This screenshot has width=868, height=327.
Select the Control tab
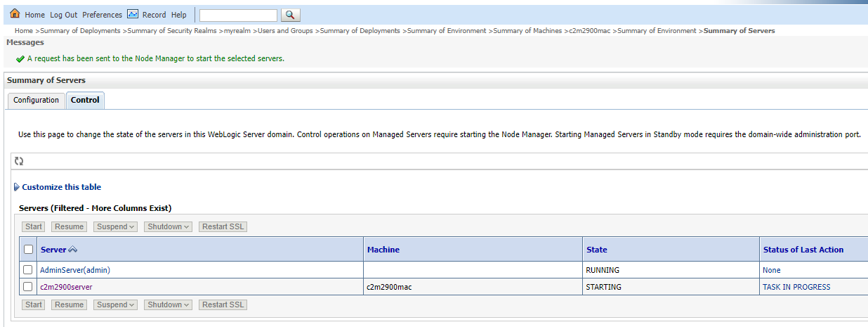click(x=85, y=101)
